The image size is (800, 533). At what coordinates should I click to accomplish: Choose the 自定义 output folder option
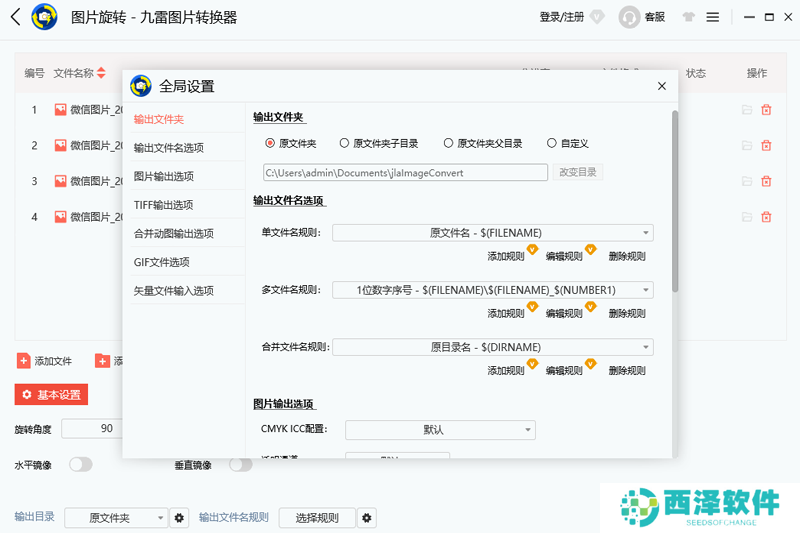click(x=552, y=143)
